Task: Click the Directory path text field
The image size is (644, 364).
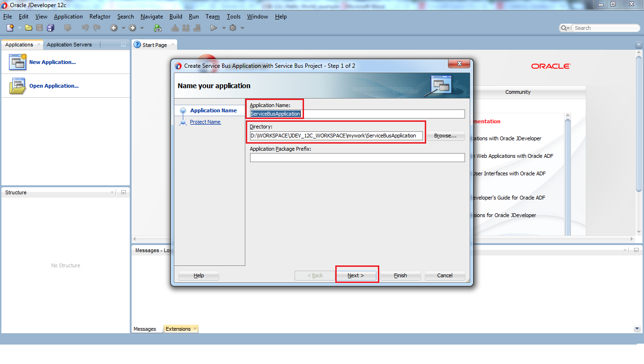Action: click(x=336, y=136)
